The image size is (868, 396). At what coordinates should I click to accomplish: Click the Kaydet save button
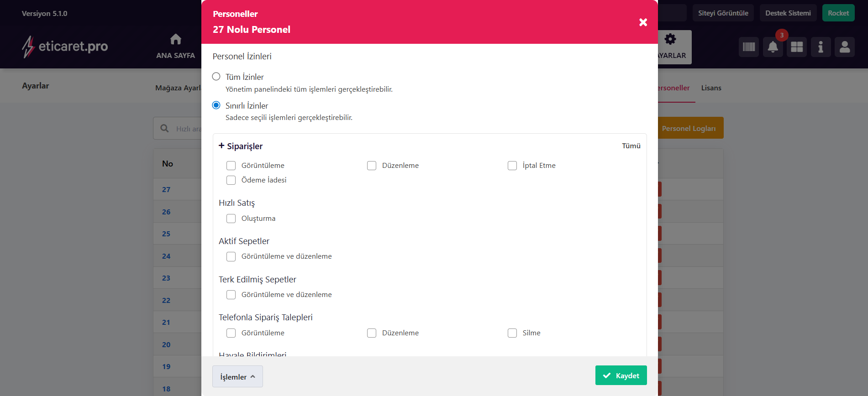click(621, 375)
